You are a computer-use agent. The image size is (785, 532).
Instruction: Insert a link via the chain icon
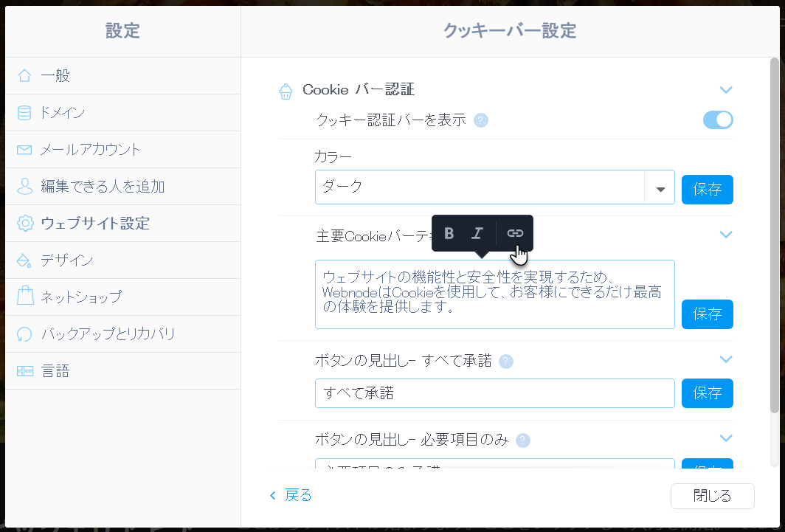coord(515,233)
